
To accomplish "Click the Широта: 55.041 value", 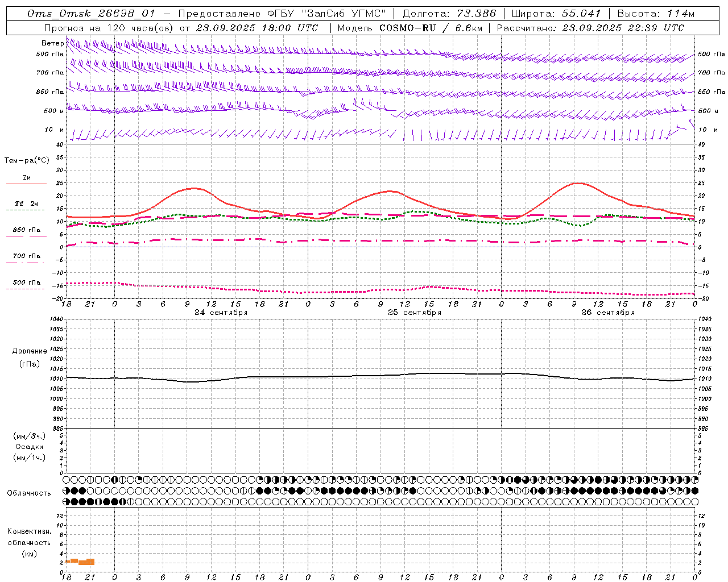I will [556, 14].
